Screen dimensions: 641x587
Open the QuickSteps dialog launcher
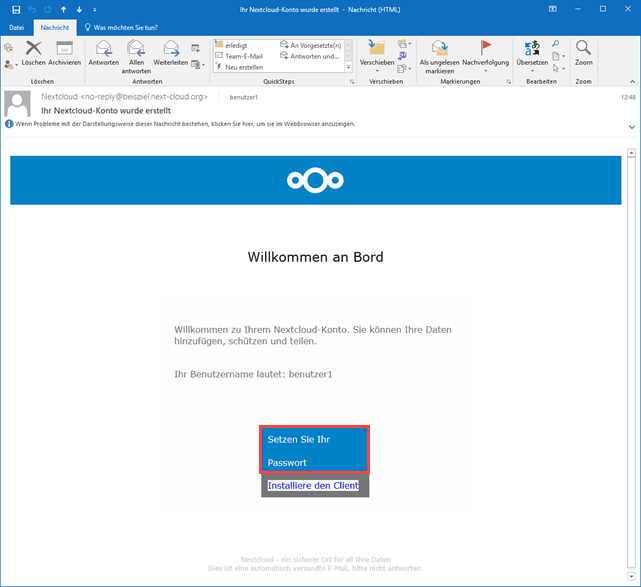(352, 82)
